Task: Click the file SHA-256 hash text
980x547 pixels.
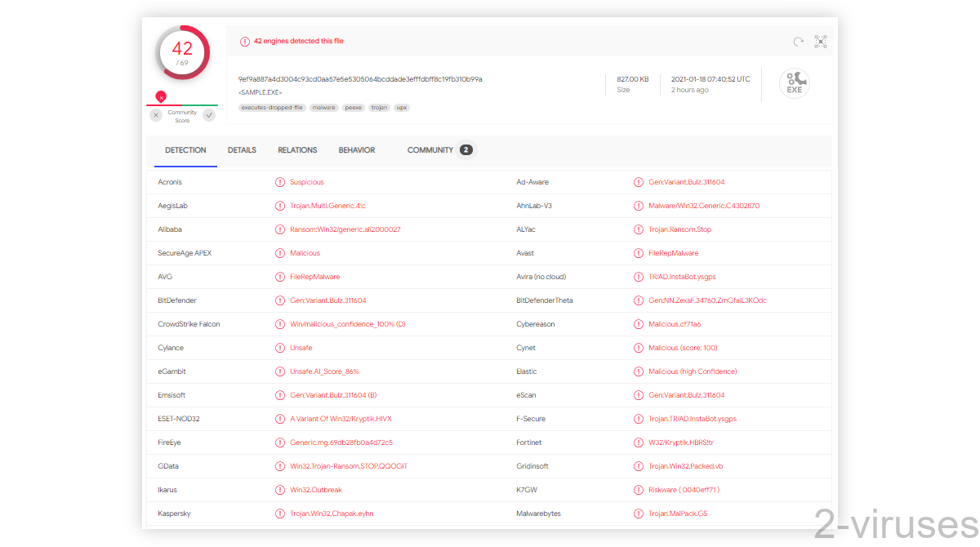Action: [x=360, y=79]
